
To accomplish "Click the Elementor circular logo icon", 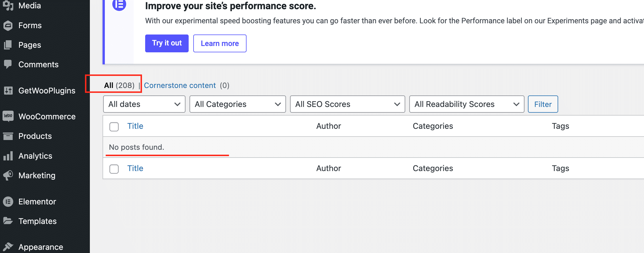I will (8, 202).
